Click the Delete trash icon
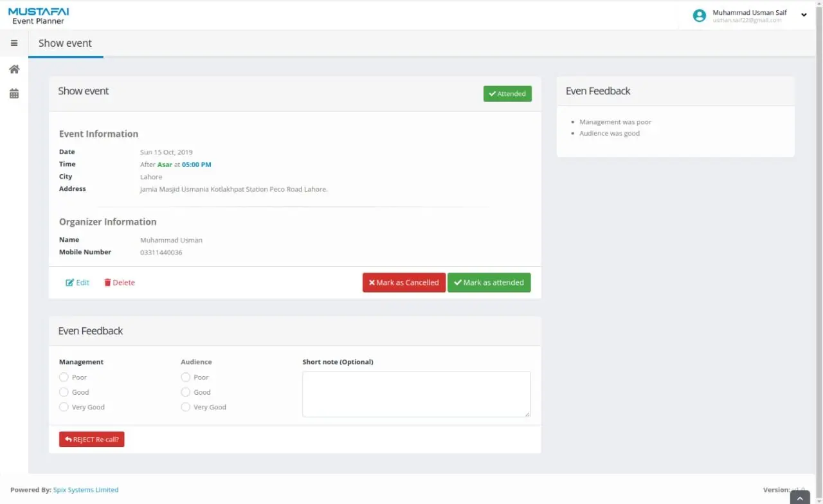This screenshot has height=504, width=823. [107, 283]
